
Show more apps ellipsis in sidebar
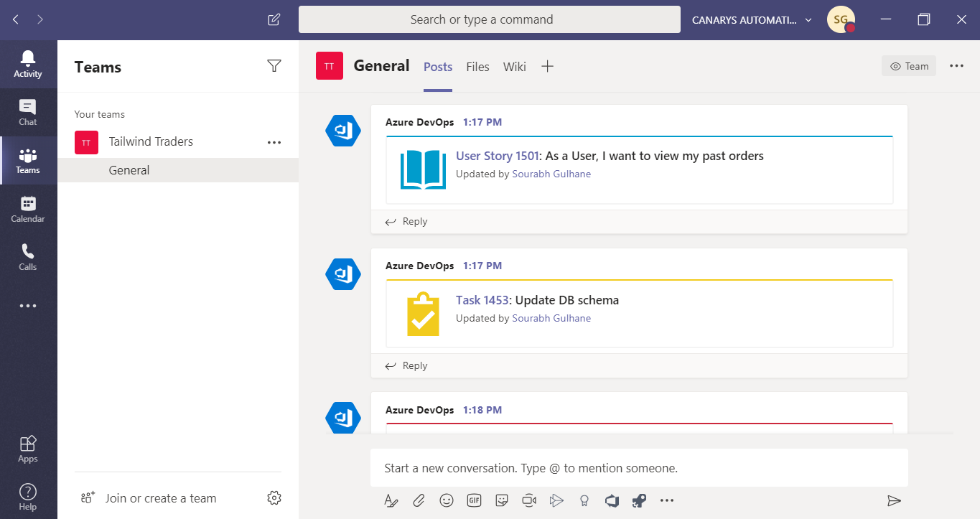pyautogui.click(x=28, y=306)
